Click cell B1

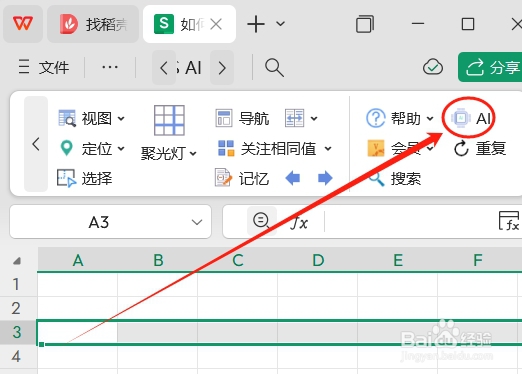click(x=158, y=284)
